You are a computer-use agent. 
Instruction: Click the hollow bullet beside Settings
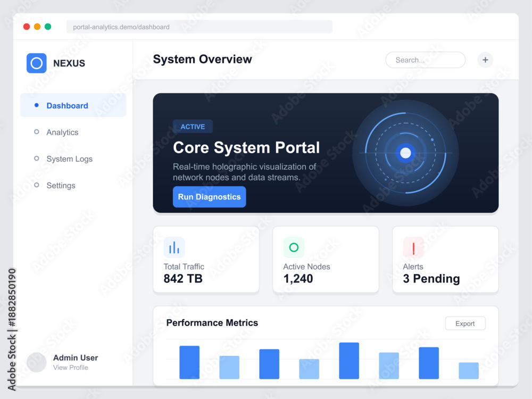click(x=37, y=185)
